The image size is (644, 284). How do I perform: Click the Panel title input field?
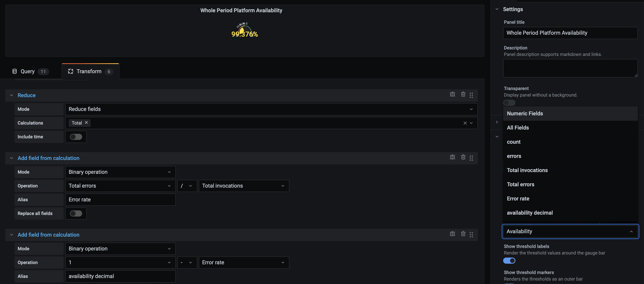[570, 33]
